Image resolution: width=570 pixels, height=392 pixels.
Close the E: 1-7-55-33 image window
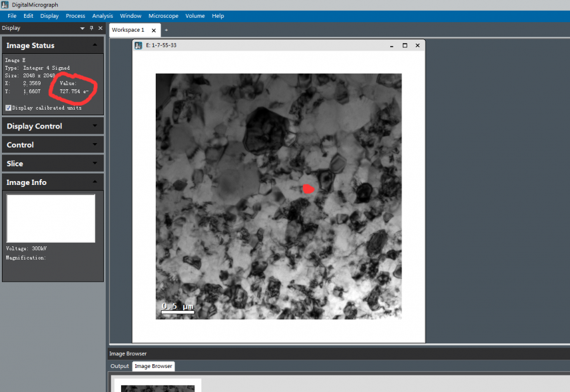point(418,46)
